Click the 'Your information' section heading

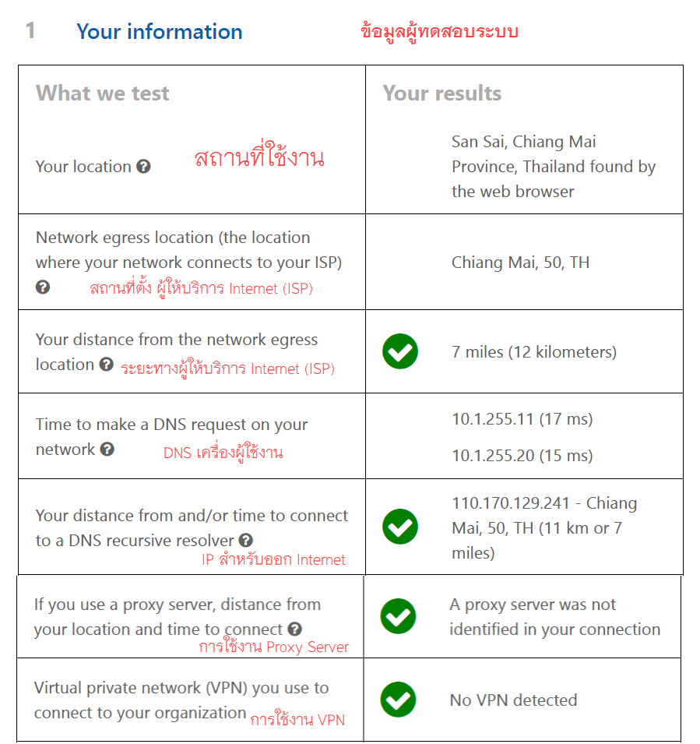[160, 32]
